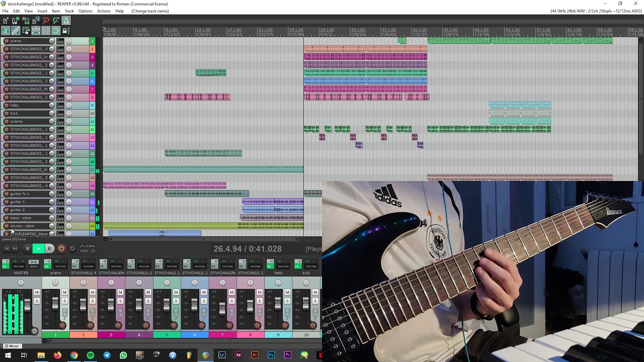Pause playback in the transport
This screenshot has height=362, width=644.
coord(49,248)
